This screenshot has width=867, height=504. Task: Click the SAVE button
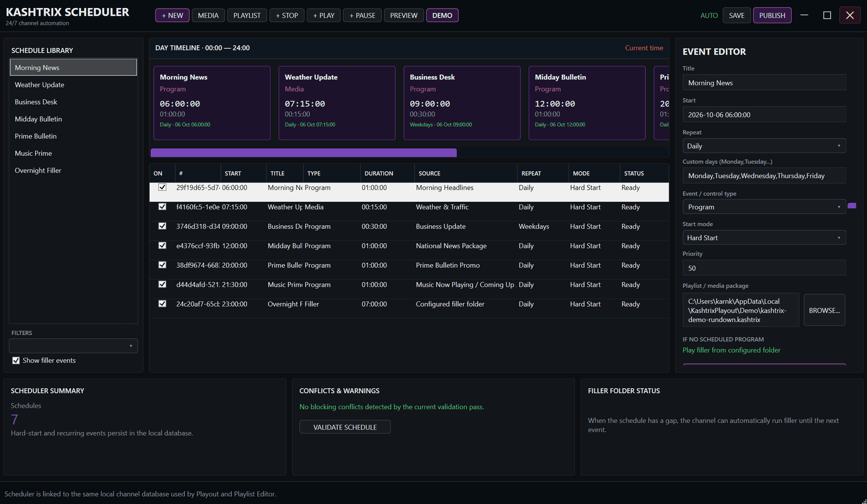point(736,15)
